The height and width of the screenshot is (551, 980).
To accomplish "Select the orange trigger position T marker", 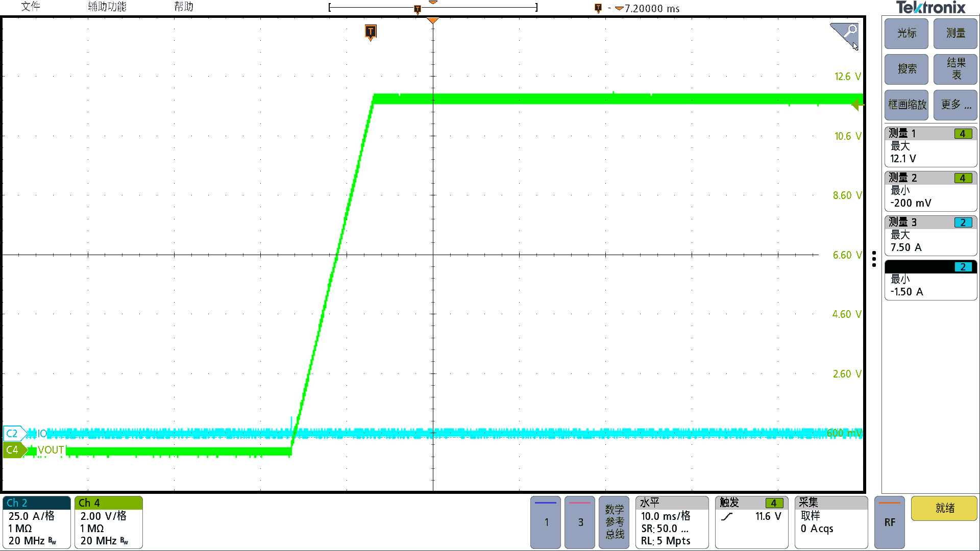I will pos(371,32).
